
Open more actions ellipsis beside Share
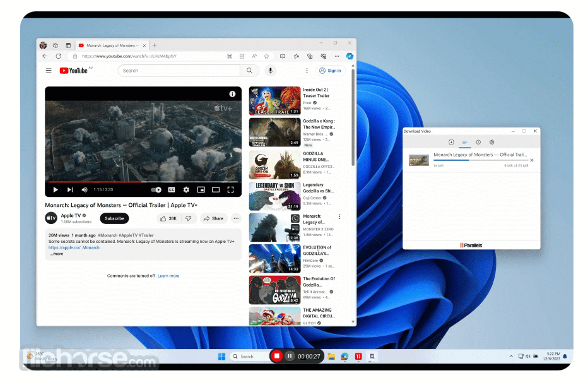[x=236, y=218]
